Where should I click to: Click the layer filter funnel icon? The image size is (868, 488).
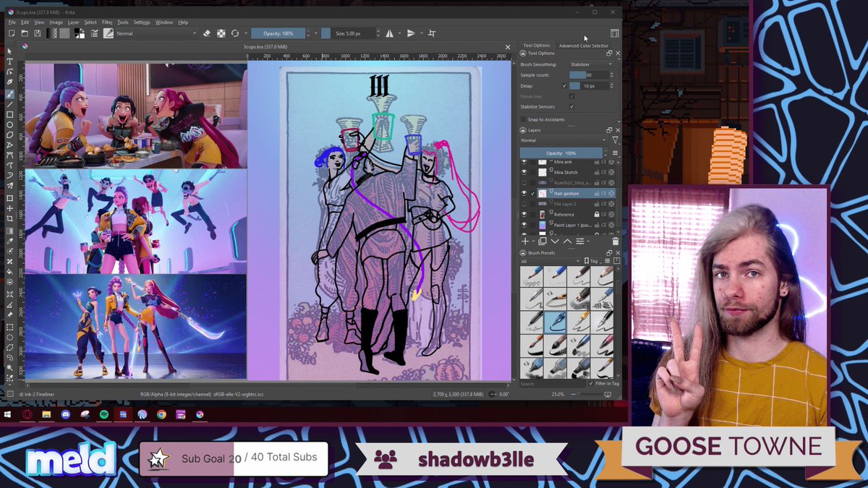click(615, 140)
